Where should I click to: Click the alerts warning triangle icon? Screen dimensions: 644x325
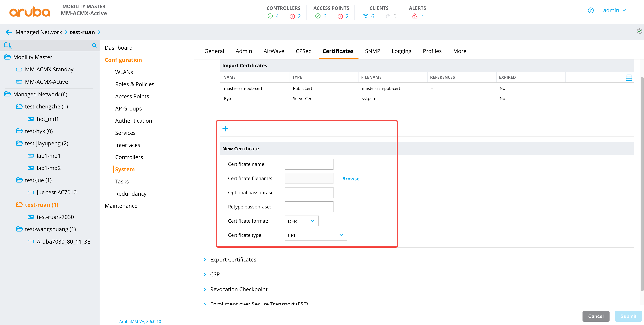(x=415, y=16)
